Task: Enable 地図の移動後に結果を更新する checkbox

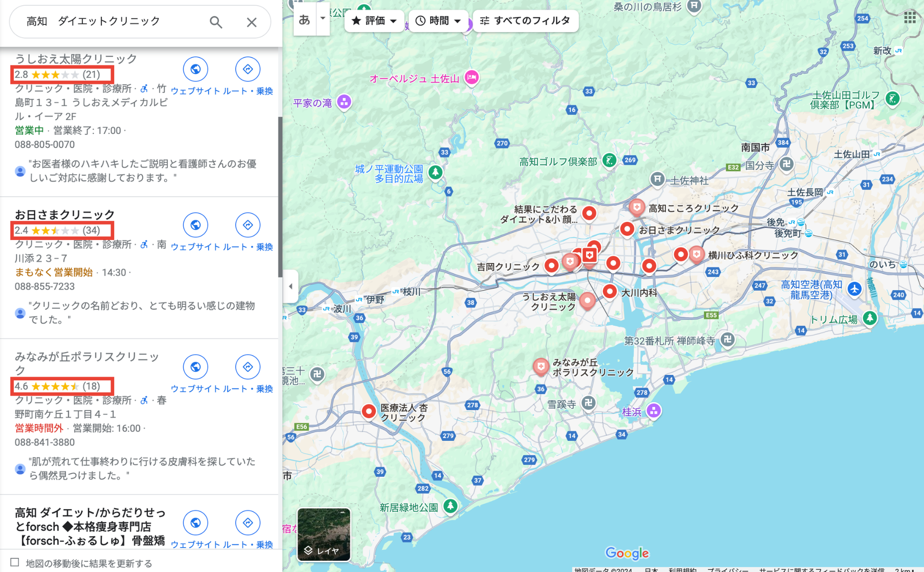Action: click(x=15, y=562)
